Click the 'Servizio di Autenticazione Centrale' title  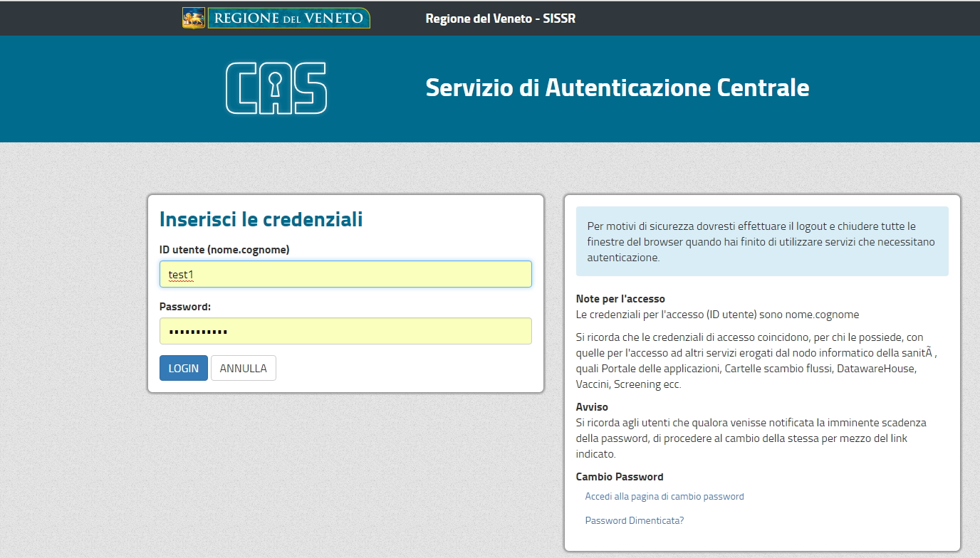[x=617, y=88]
